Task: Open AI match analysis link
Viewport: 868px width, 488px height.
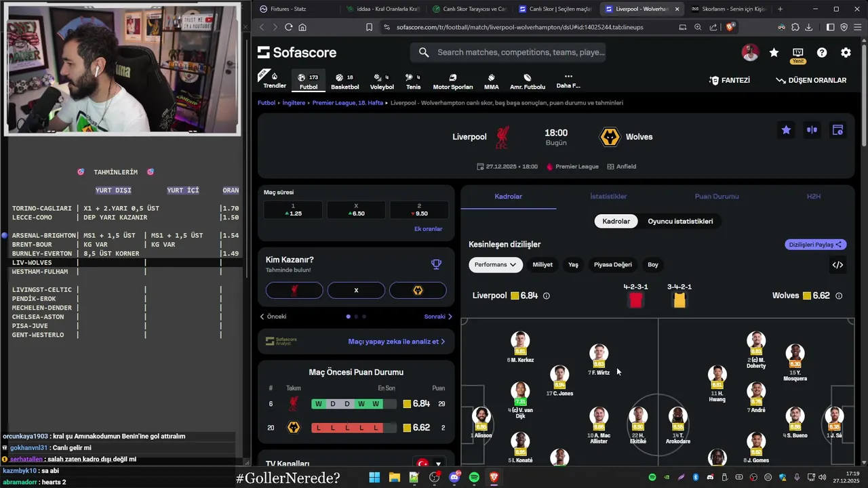Action: pyautogui.click(x=397, y=342)
